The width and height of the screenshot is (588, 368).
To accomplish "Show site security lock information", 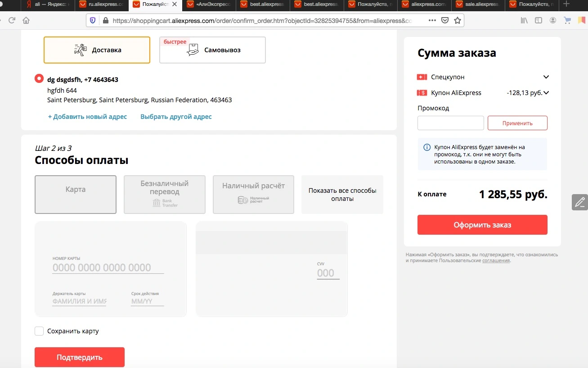I will pos(106,21).
